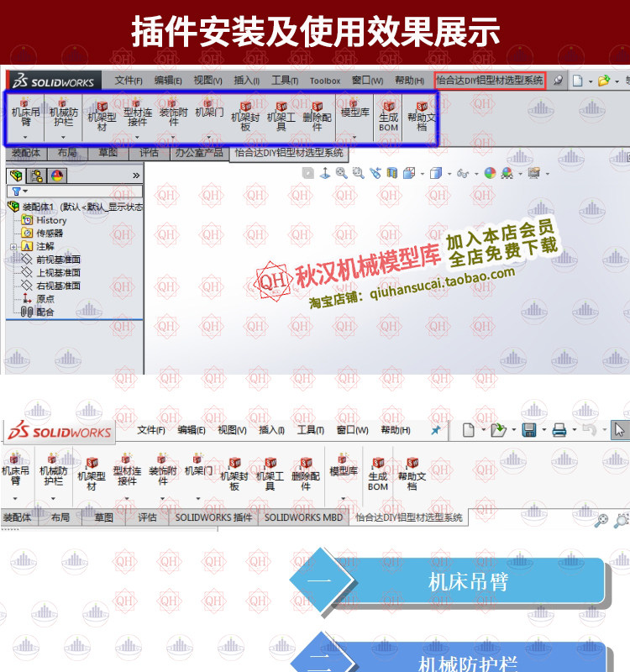Switch to the 办公室产品 tab

coord(199,153)
